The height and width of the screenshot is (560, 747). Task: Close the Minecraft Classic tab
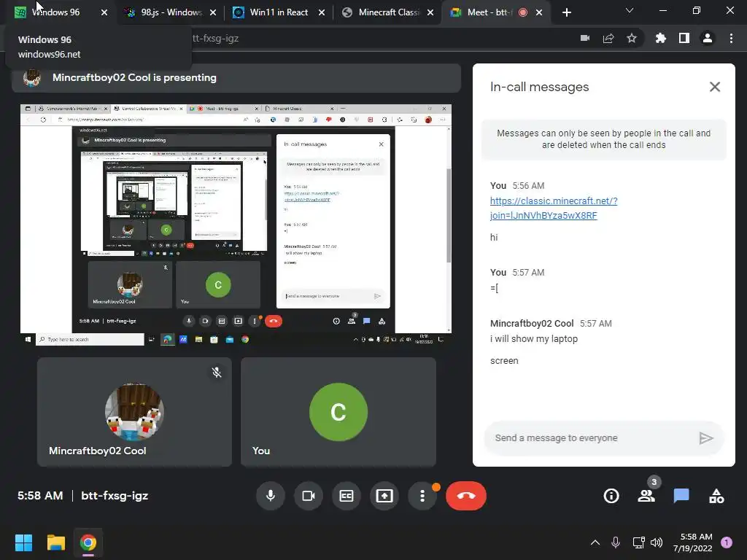click(430, 12)
